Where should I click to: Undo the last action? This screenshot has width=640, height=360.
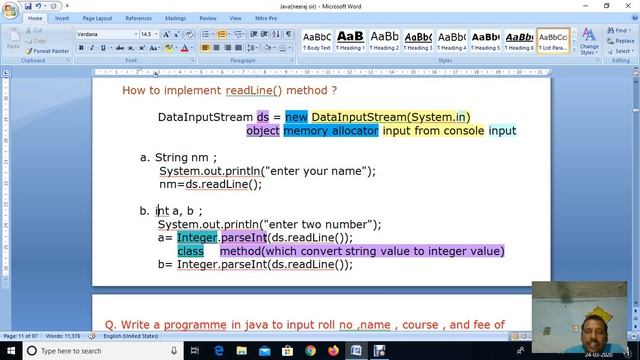tap(38, 6)
